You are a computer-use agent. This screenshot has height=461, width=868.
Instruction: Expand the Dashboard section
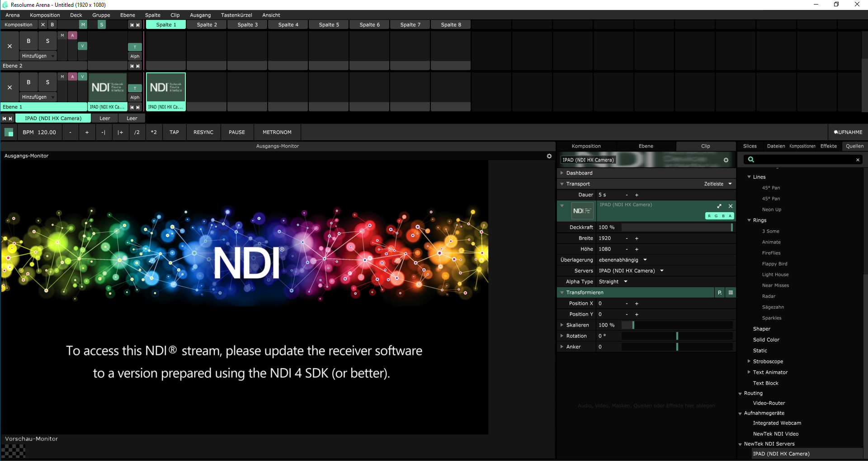click(562, 173)
